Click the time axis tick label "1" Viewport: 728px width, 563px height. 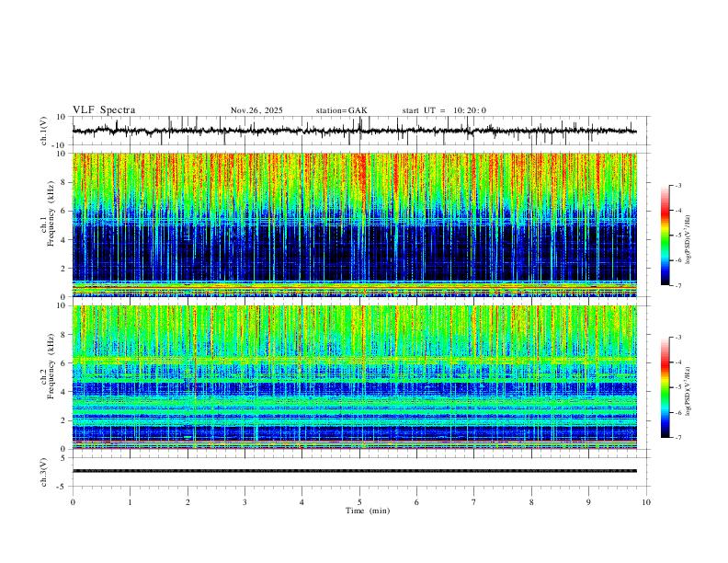coord(130,502)
